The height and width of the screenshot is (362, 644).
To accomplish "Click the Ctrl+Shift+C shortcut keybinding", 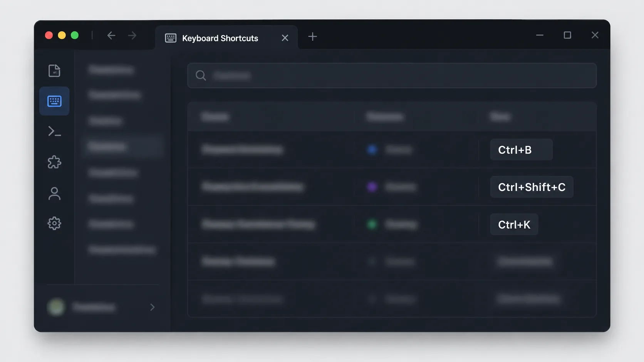I will tap(532, 187).
